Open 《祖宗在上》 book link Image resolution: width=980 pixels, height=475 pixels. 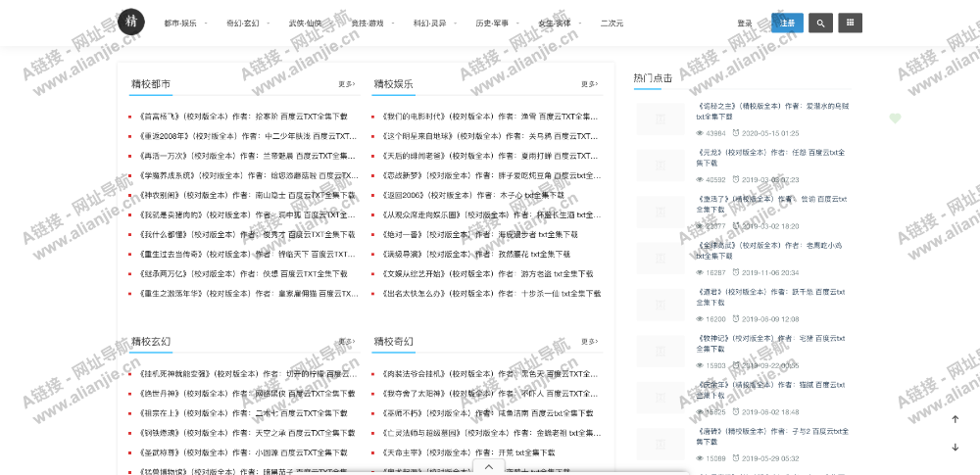point(243,413)
